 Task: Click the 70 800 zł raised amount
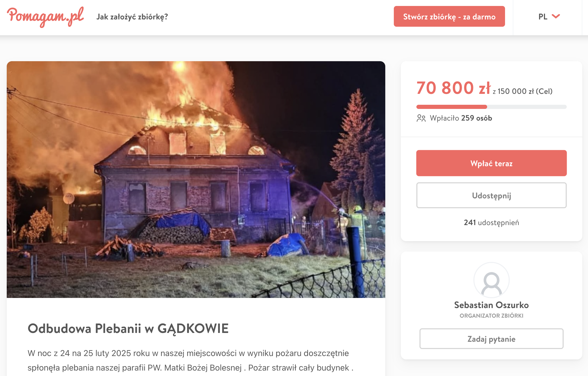coord(453,88)
